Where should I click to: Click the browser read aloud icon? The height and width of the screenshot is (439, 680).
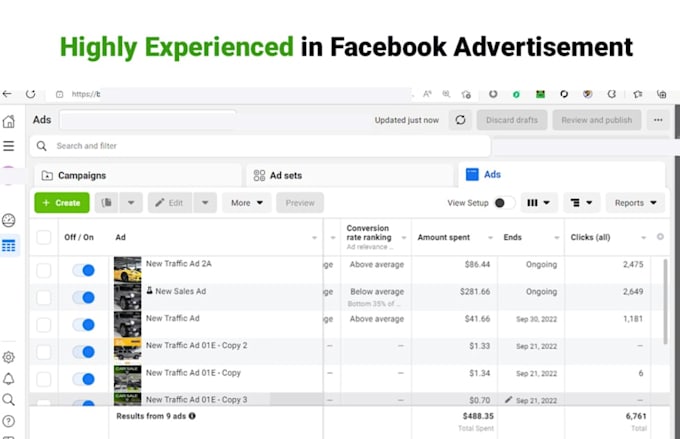coord(427,94)
